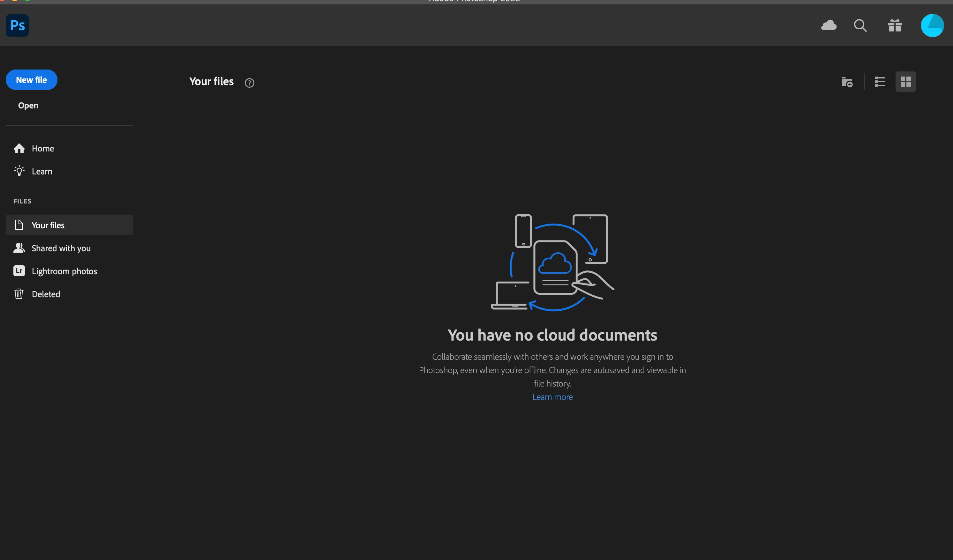Click the Photoshop Ps logo icon
The height and width of the screenshot is (560, 953).
tap(18, 25)
